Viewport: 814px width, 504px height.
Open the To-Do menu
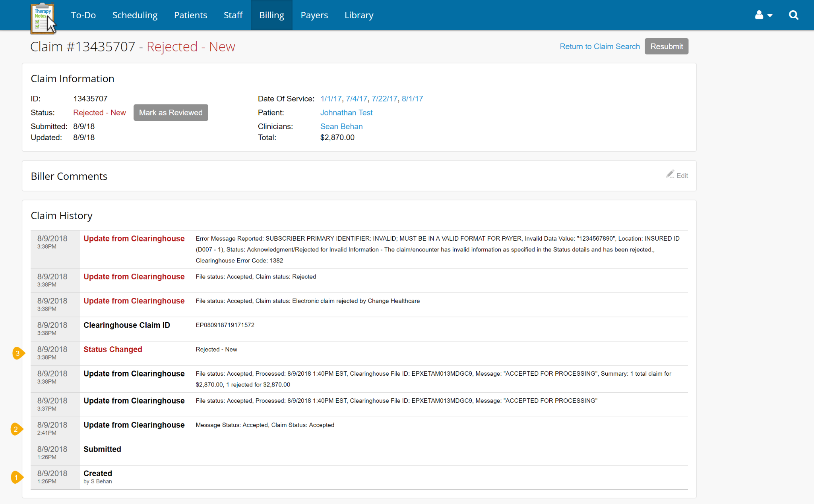(x=83, y=15)
